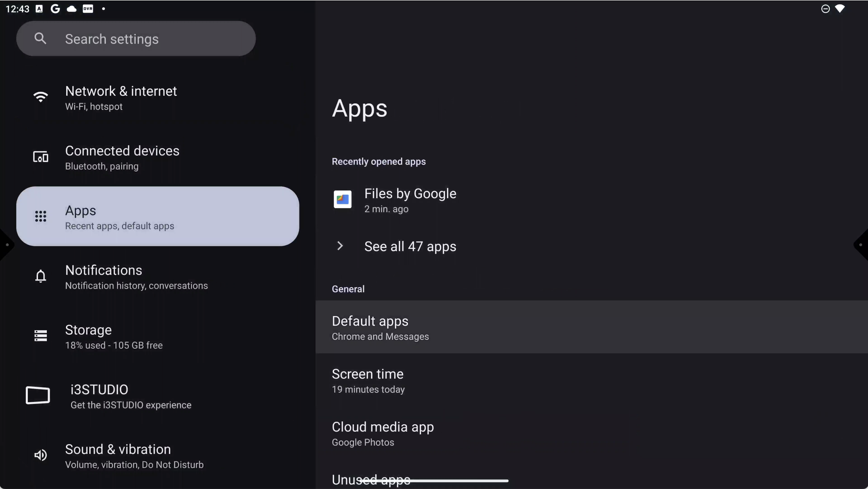The width and height of the screenshot is (868, 489).
Task: Click the Apps grid icon in sidebar
Action: tap(40, 216)
